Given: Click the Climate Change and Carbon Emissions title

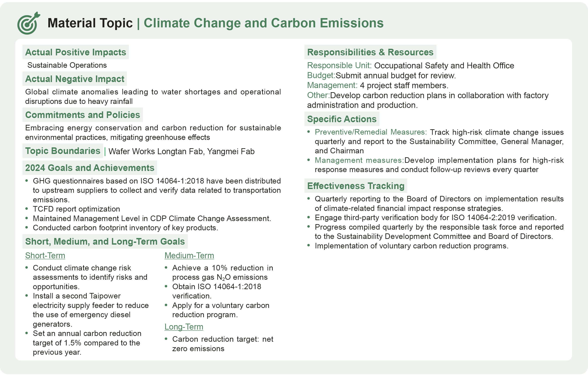Looking at the screenshot, I should click(263, 23).
